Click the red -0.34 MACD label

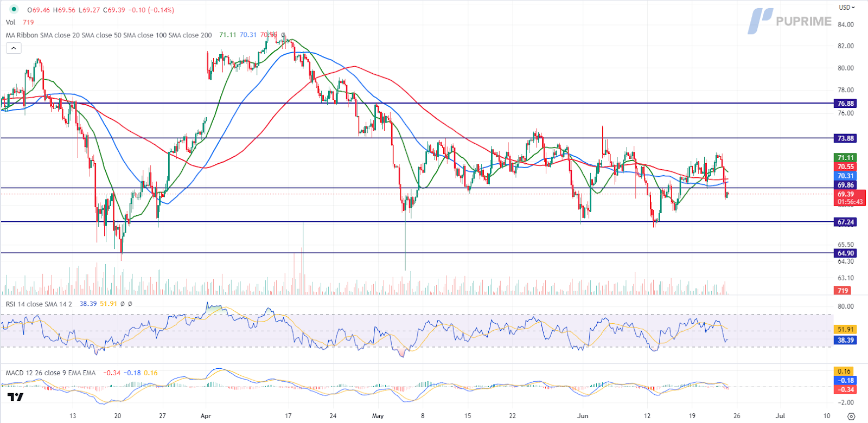(845, 389)
